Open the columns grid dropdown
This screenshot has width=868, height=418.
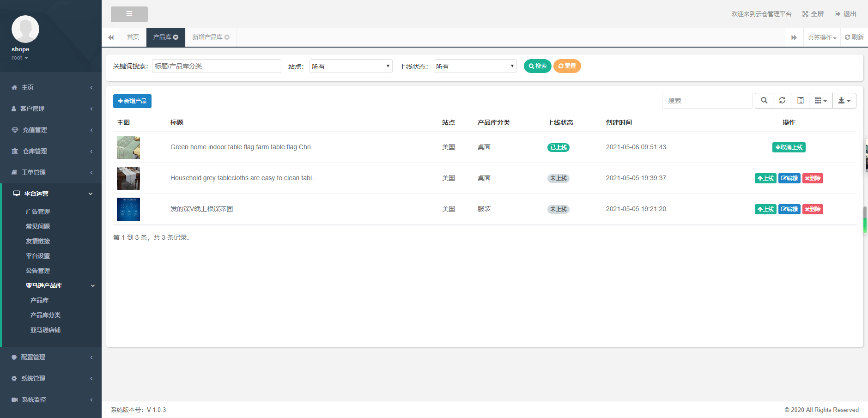tap(820, 101)
